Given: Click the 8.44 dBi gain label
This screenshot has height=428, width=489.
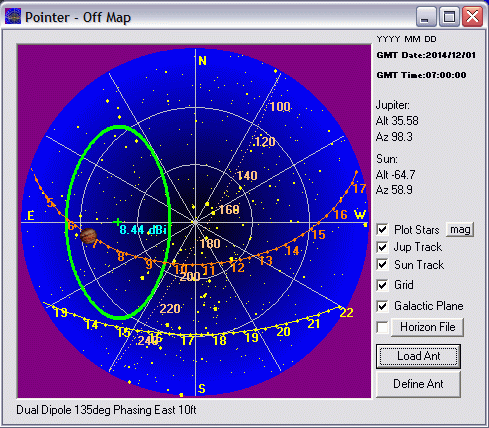Looking at the screenshot, I should 143,230.
